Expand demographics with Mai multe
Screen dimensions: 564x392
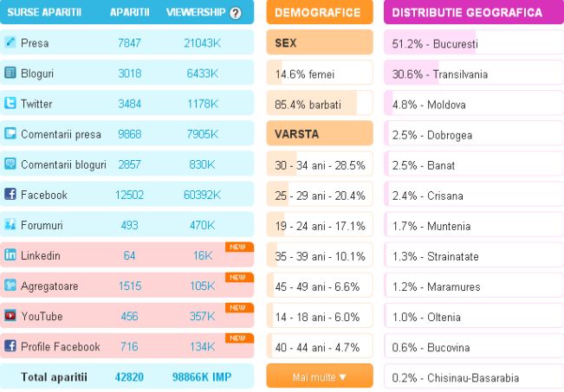[x=319, y=376]
